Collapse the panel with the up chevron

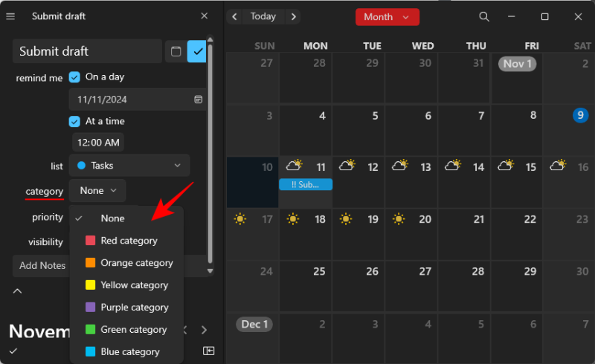tap(18, 290)
